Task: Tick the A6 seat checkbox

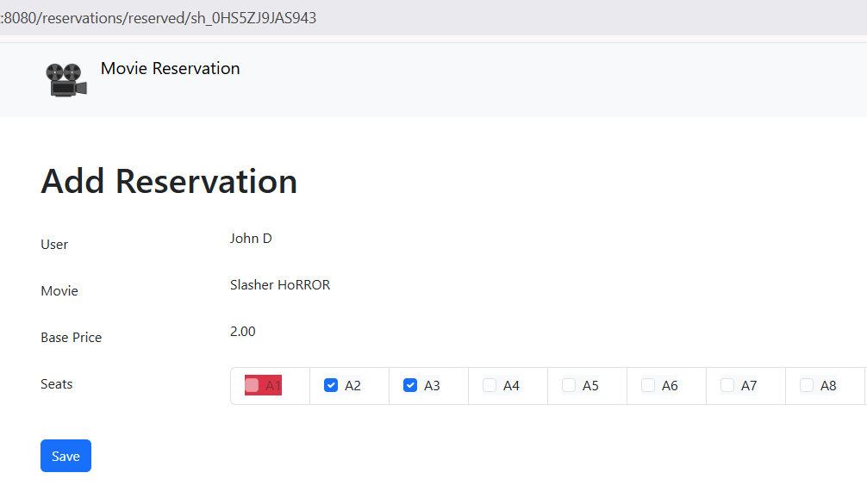Action: point(648,385)
